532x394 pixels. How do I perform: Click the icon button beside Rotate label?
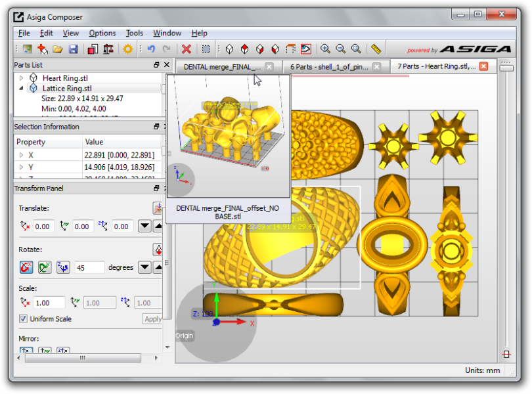click(158, 250)
